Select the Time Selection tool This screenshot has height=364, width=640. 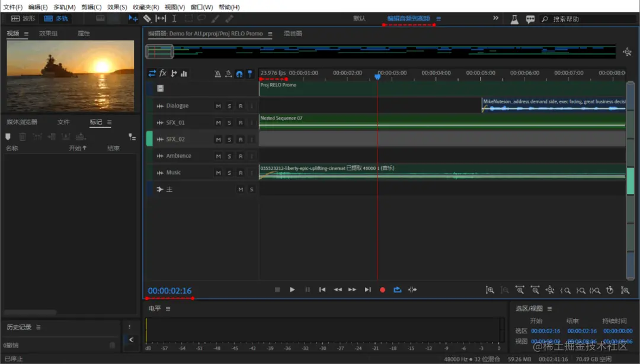coord(174,18)
